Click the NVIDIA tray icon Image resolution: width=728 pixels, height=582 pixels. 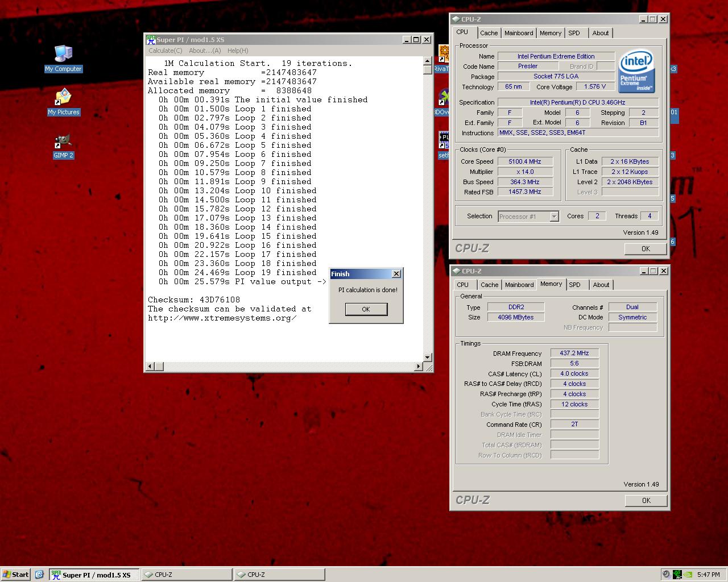click(x=688, y=575)
